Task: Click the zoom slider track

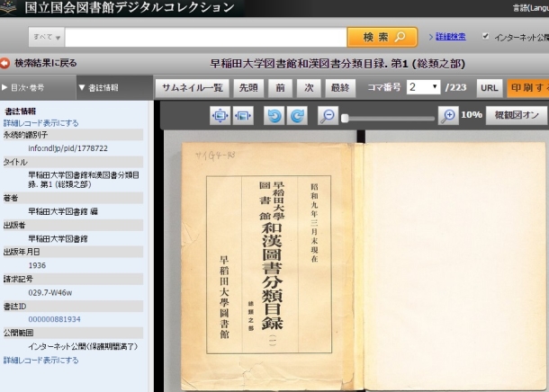Action: 389,119
